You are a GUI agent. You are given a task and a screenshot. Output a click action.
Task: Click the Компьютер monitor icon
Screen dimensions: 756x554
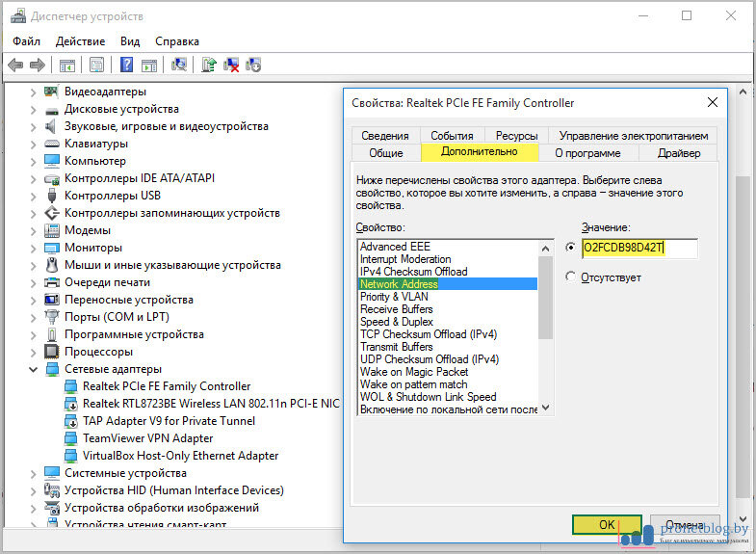click(52, 161)
